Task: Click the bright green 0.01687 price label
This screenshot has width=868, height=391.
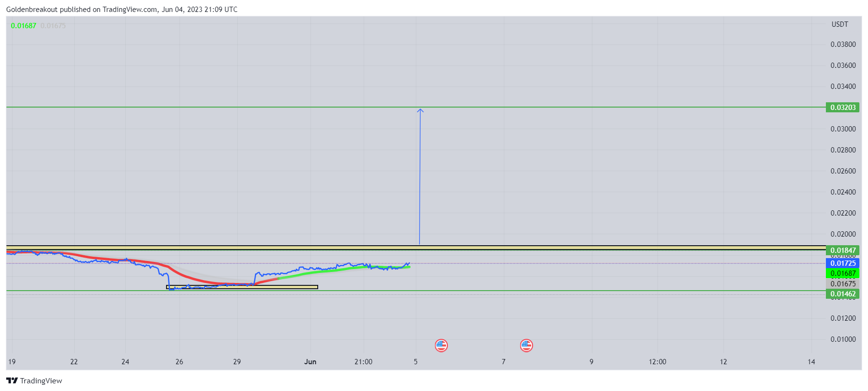Action: click(x=843, y=273)
